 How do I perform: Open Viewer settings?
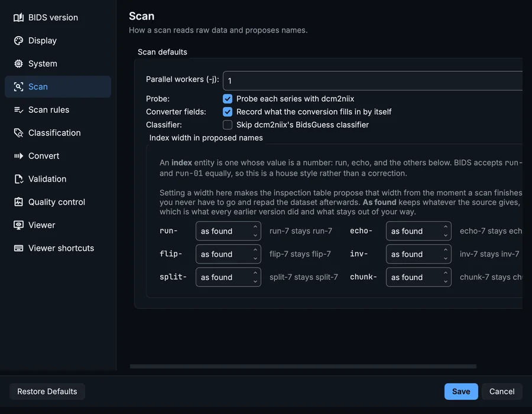tap(58, 225)
